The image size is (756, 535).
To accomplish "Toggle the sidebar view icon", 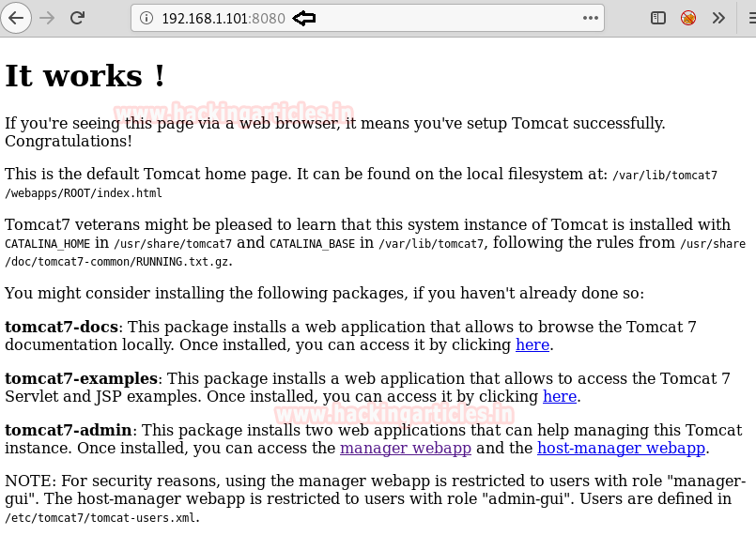I will [658, 19].
